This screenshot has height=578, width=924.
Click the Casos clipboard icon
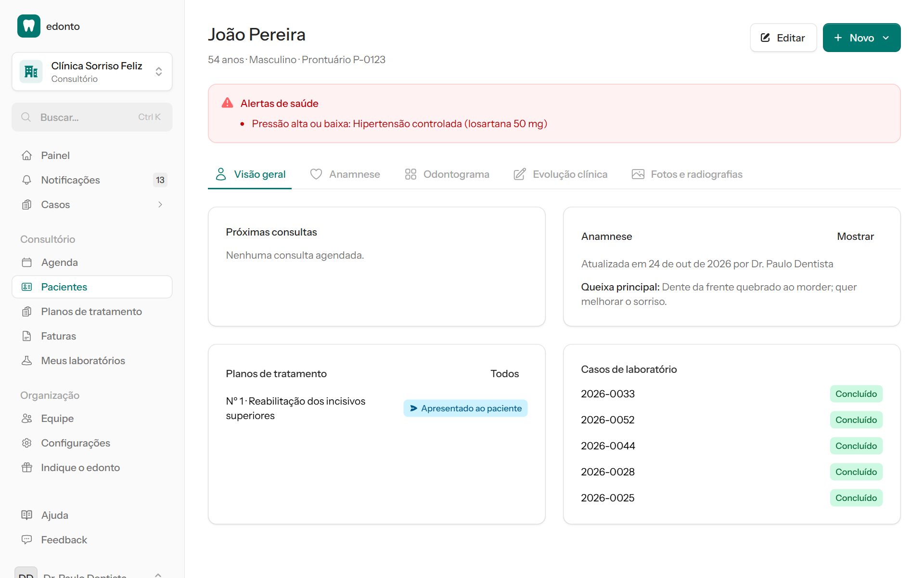pyautogui.click(x=27, y=205)
